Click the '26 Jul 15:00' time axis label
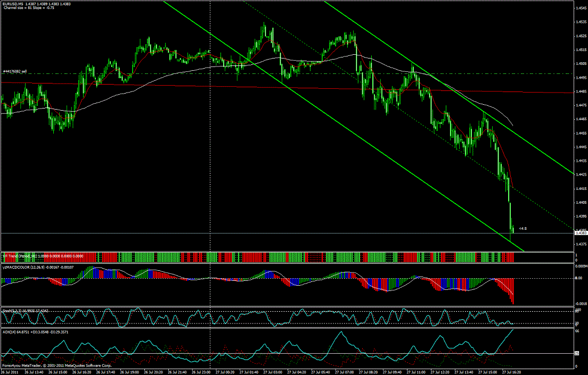Image resolution: width=588 pixels, height=375 pixels. [x=58, y=372]
